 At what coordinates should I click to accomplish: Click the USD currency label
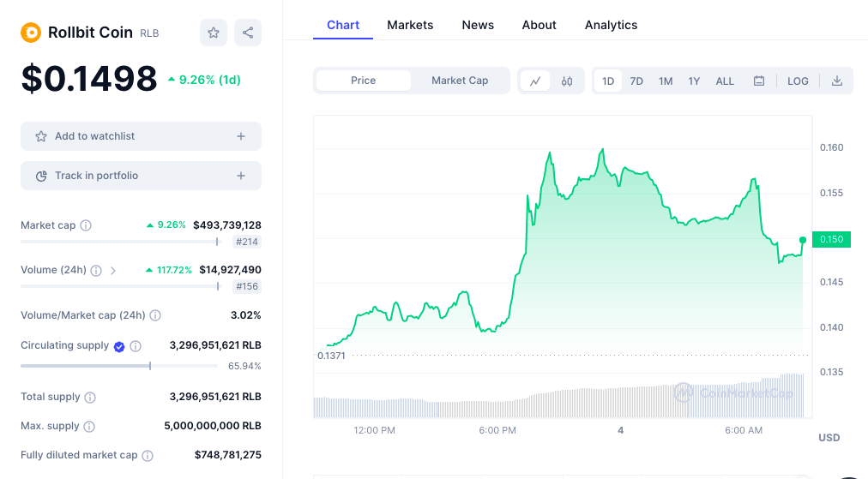[829, 438]
